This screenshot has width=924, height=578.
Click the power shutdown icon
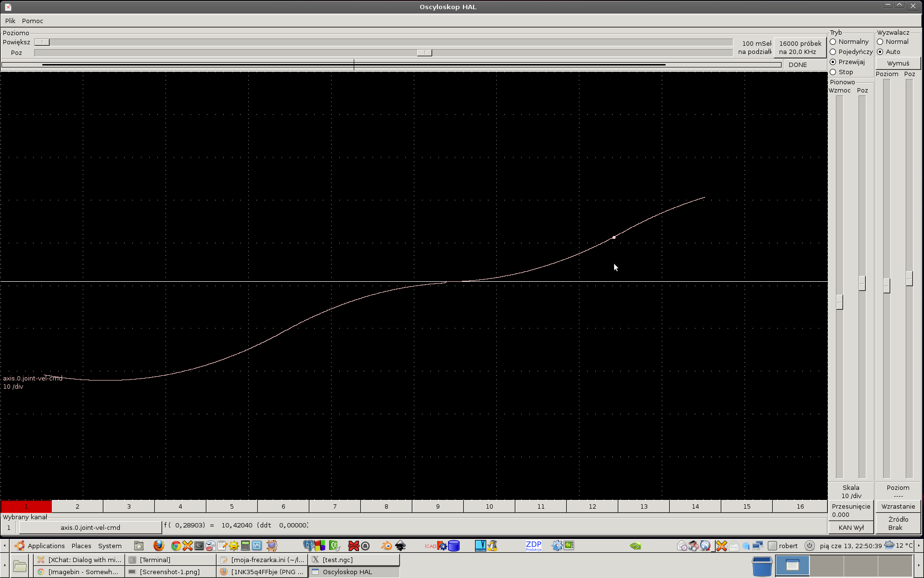810,546
